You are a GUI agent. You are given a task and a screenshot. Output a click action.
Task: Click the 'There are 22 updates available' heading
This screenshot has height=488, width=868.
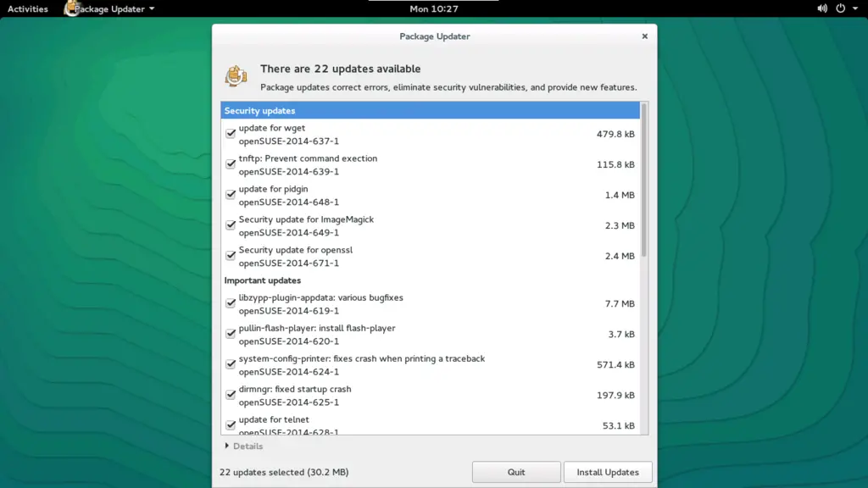[x=341, y=69]
